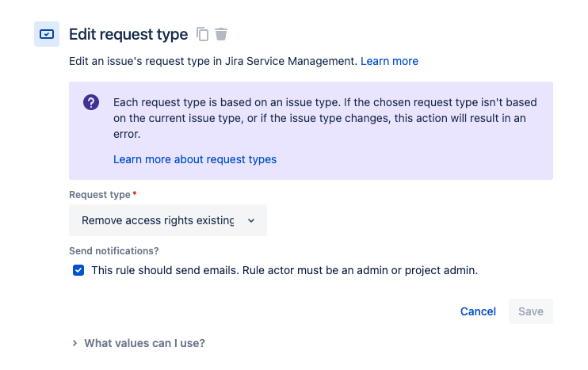Image resolution: width=588 pixels, height=370 pixels.
Task: Expand the 'What values can I use?' chevron
Action: (74, 343)
